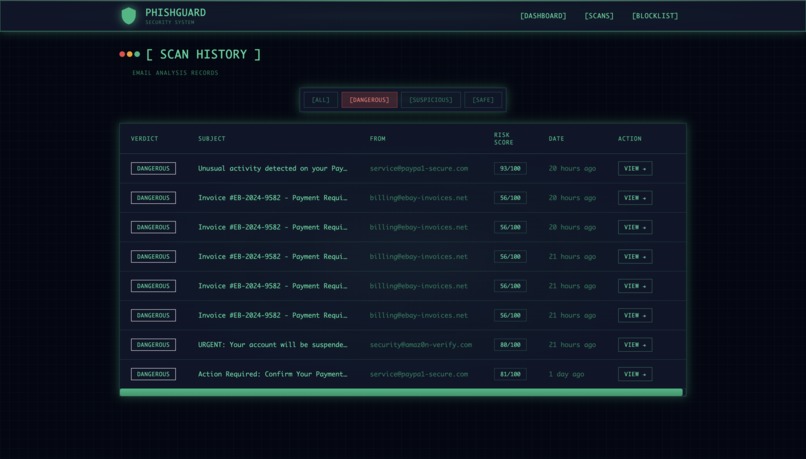This screenshot has height=459, width=806.
Task: View the Action Required Confirm Payment scan
Action: [x=635, y=374]
